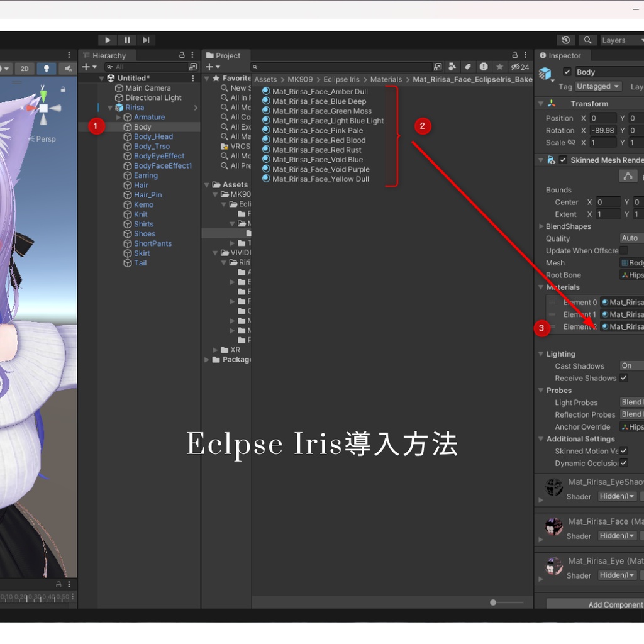Screen dimensions: 644x644
Task: Switch to the Hierarchy tab
Action: coord(104,55)
